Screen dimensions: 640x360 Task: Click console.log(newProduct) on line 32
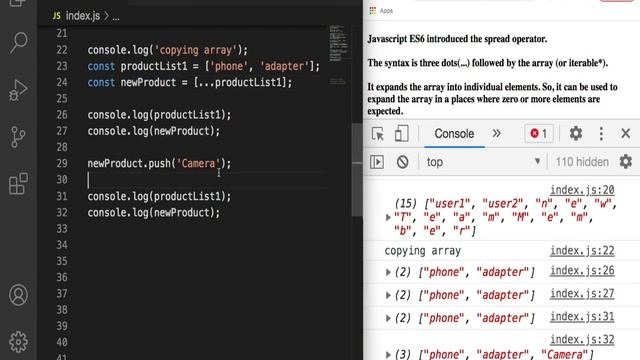tap(153, 213)
